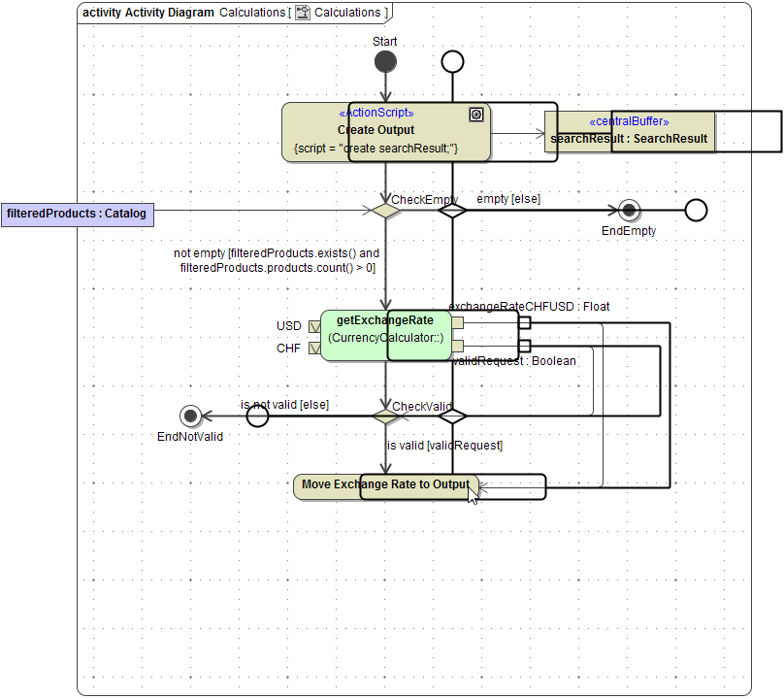Click the 'empty [else]' guard label

pos(508,199)
